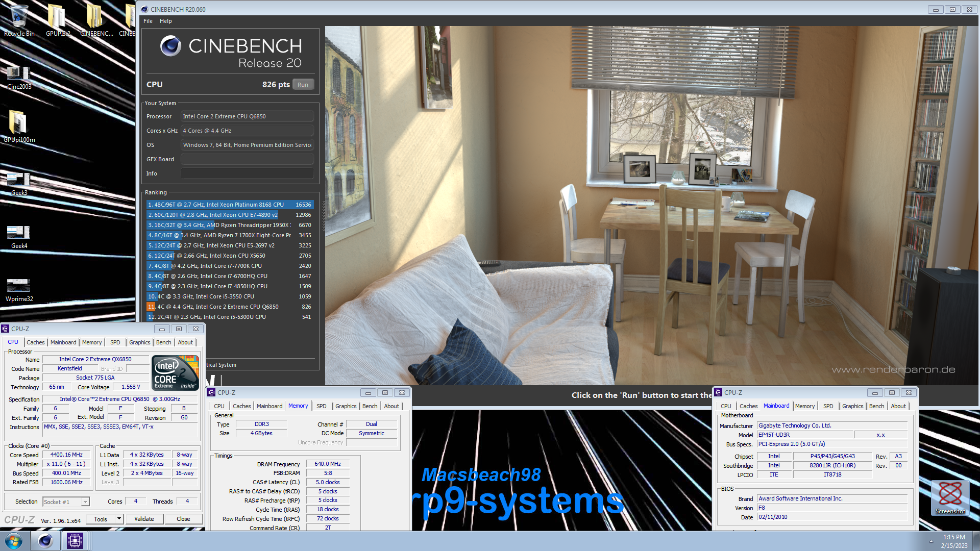Switch to Caches tab in CPU-Z memory window

[x=241, y=406]
